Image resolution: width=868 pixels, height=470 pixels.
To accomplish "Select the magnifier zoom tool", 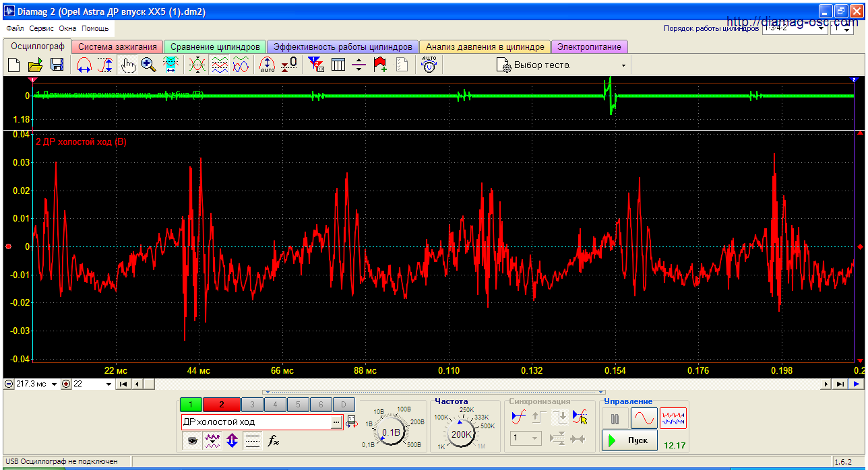I will point(149,65).
